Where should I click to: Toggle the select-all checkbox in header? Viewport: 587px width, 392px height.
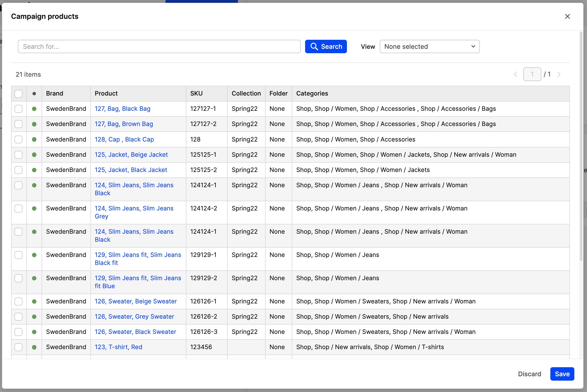pos(19,94)
